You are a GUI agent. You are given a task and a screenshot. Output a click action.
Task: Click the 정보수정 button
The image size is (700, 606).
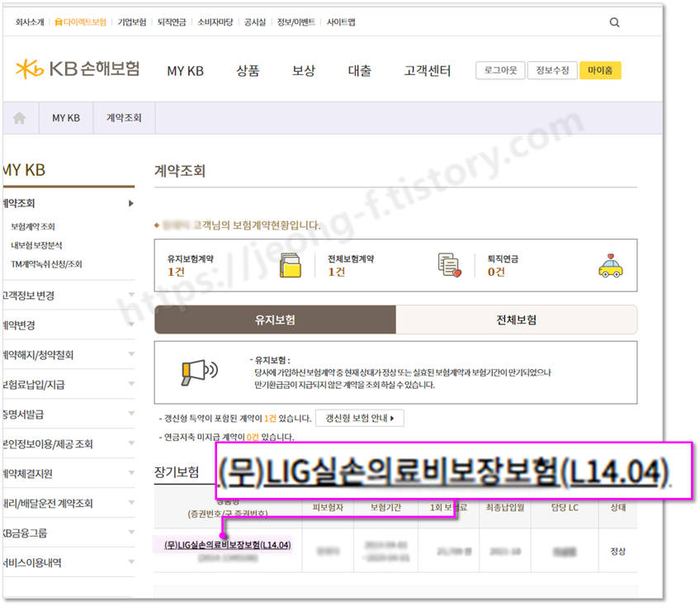point(552,70)
